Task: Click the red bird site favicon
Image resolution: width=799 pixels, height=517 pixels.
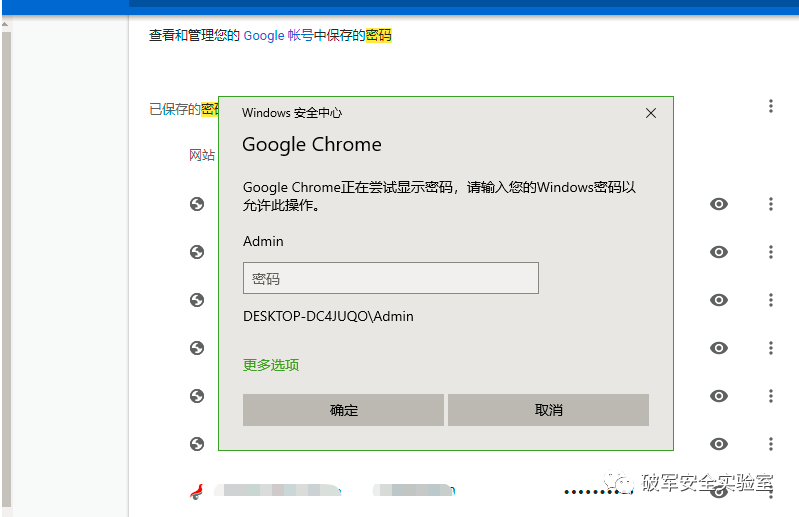Action: pos(197,492)
